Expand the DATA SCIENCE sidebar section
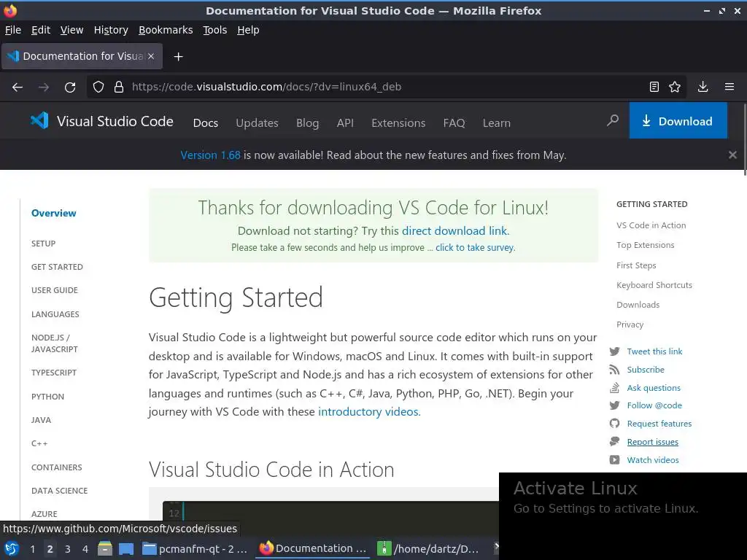The height and width of the screenshot is (560, 747). point(60,491)
